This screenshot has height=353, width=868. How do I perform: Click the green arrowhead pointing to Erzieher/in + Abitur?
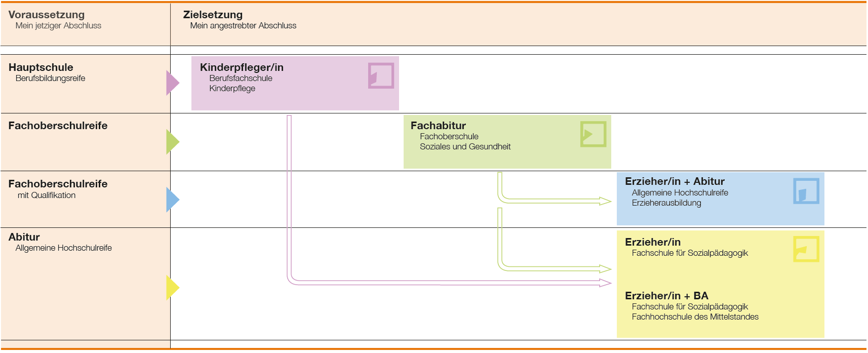605,202
